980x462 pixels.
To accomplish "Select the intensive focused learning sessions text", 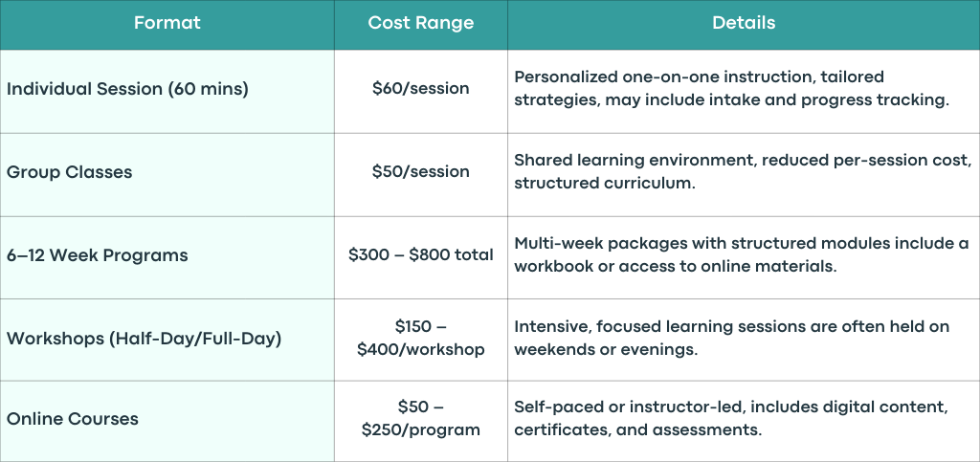I will click(x=731, y=338).
